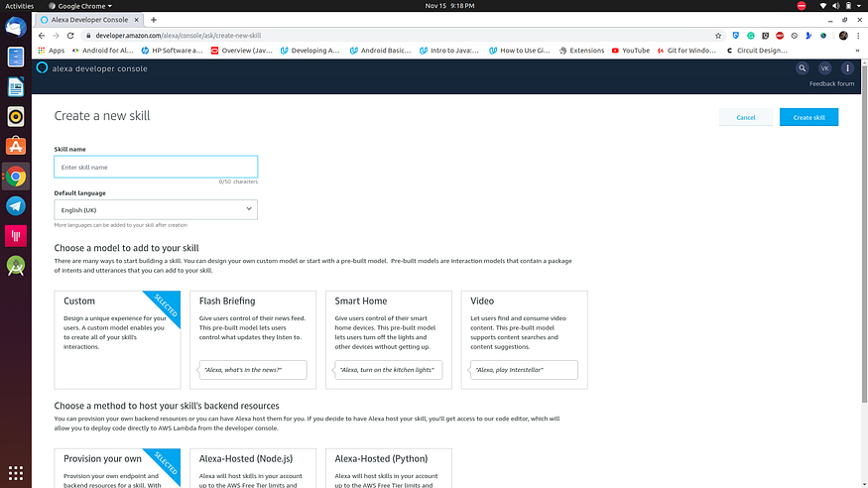Click the red do-not-disturb tray icon

click(801, 6)
